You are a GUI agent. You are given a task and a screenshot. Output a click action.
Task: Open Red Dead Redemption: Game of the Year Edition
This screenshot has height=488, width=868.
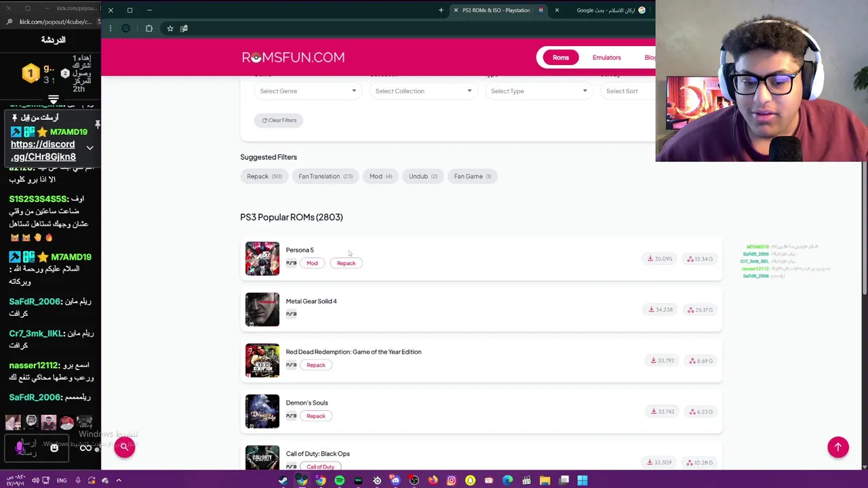pyautogui.click(x=353, y=352)
